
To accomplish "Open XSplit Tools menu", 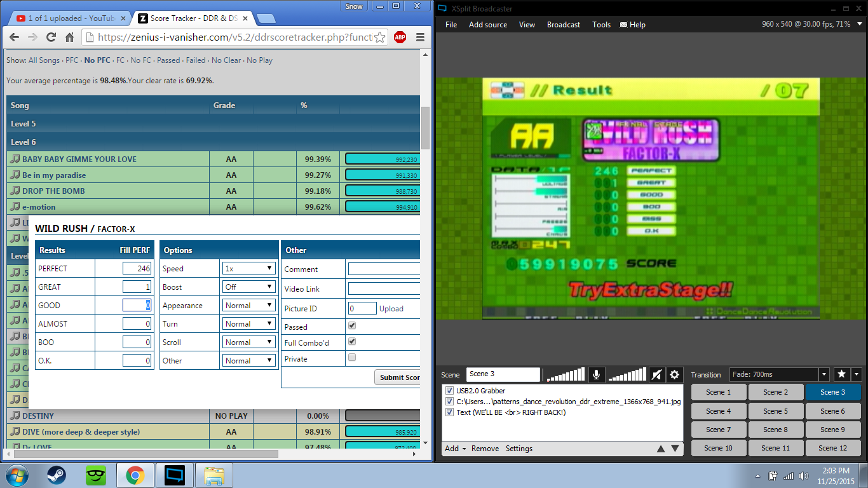I will click(601, 25).
